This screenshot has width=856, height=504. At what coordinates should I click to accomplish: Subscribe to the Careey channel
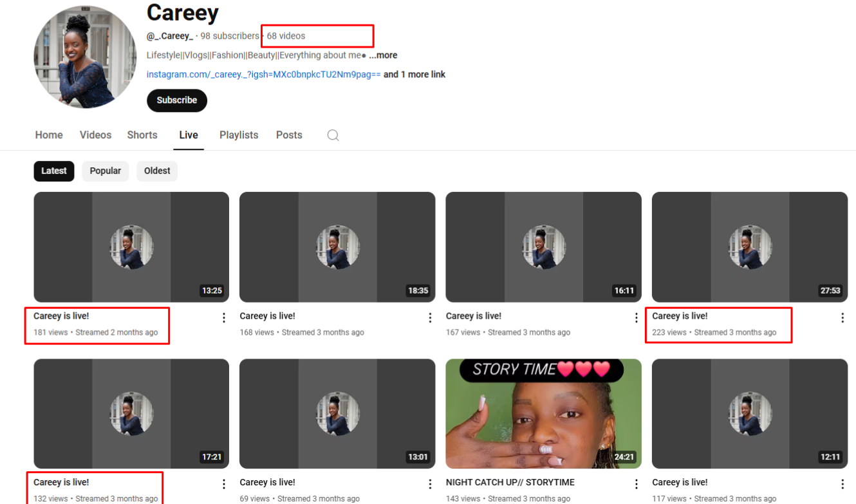[x=177, y=100]
